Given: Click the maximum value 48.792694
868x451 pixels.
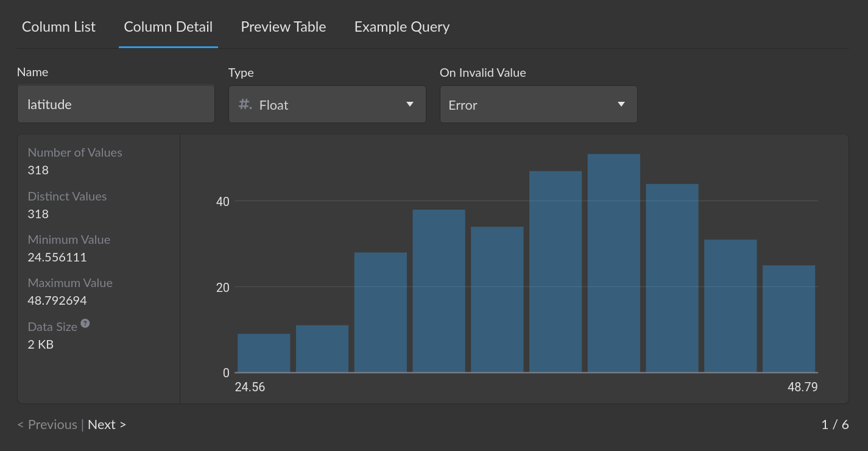Looking at the screenshot, I should 57,300.
